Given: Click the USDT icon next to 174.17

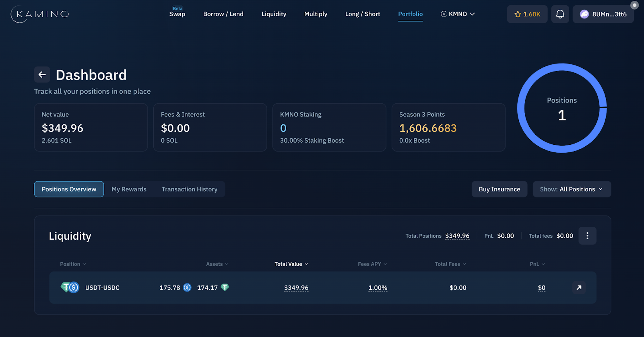Looking at the screenshot, I should [225, 288].
